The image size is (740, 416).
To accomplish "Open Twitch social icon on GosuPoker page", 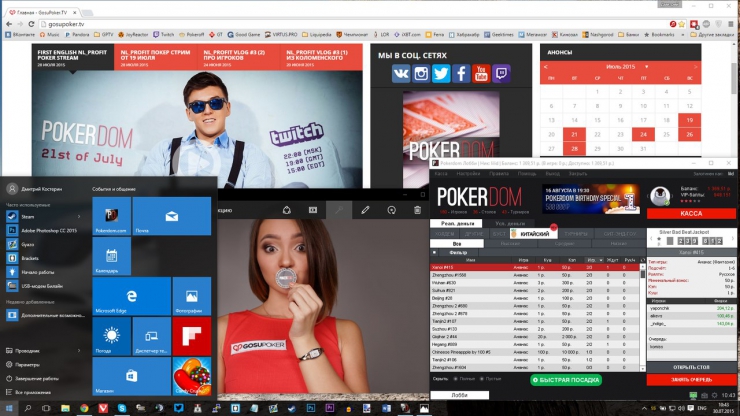I will point(501,74).
